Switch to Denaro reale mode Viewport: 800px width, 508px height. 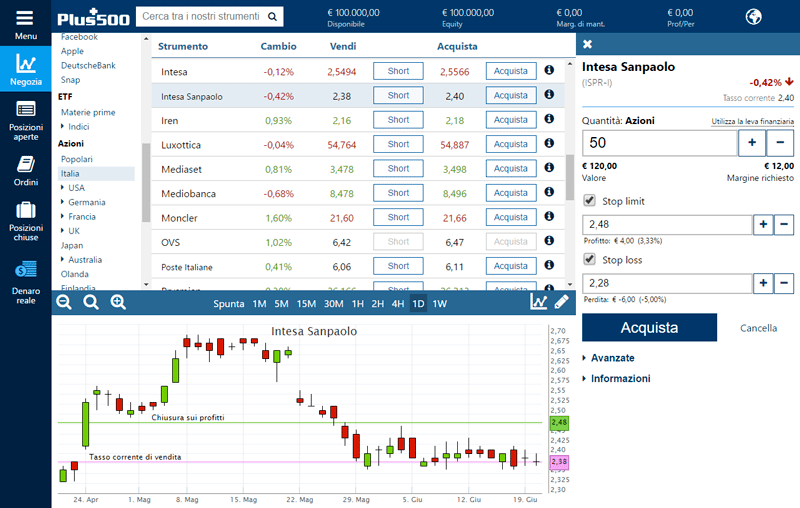[x=26, y=283]
